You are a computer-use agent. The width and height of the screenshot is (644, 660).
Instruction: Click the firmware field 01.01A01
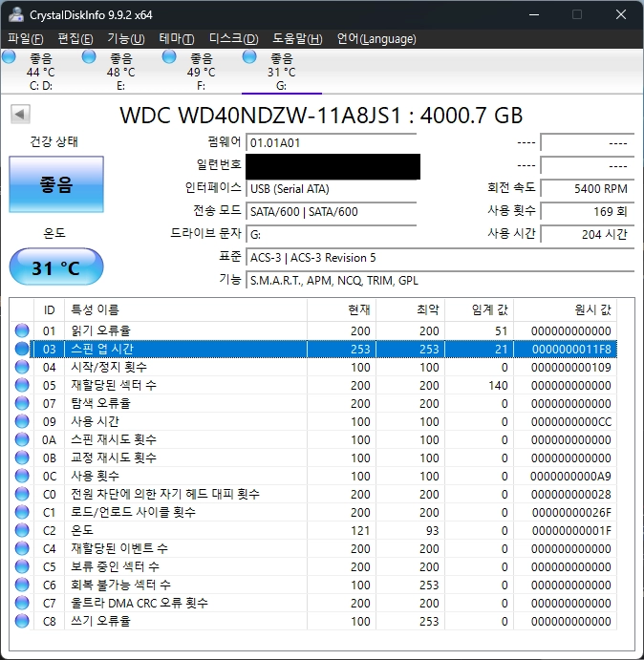(x=332, y=142)
